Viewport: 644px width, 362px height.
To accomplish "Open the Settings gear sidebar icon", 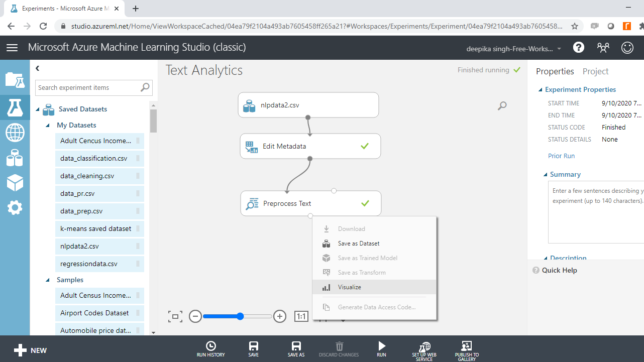I will pos(15,207).
